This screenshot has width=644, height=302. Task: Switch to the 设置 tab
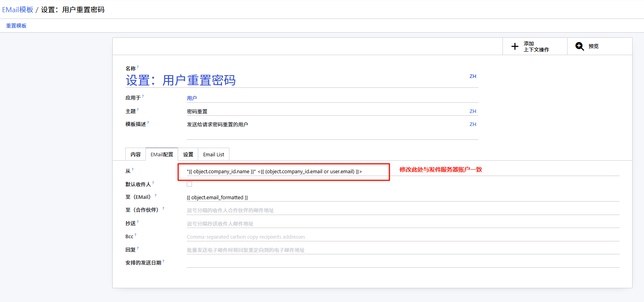point(188,154)
